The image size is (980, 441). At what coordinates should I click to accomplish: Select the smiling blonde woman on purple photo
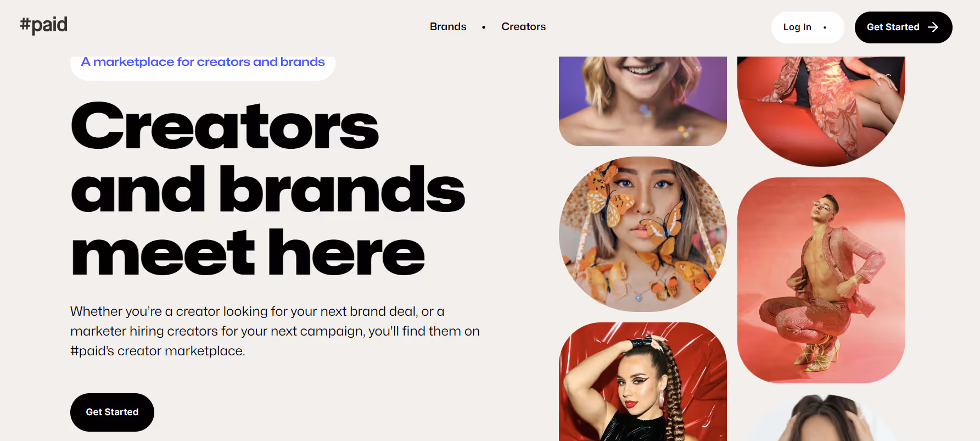(x=643, y=101)
